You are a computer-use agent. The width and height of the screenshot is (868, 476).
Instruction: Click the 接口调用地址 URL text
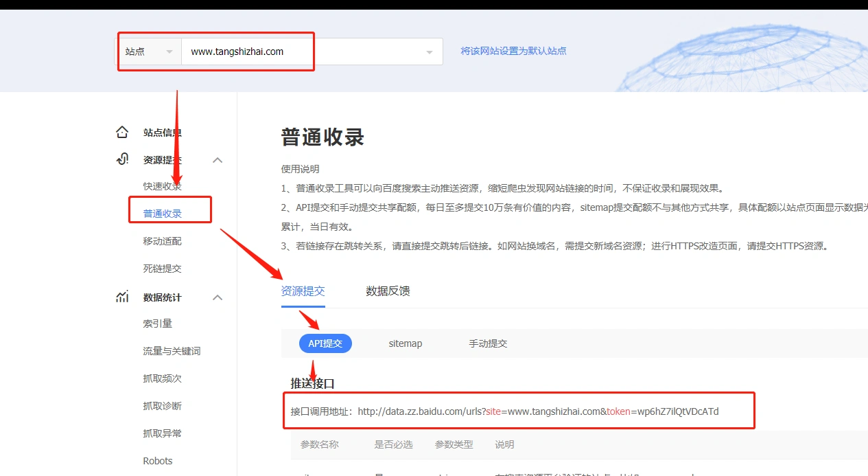coord(539,411)
